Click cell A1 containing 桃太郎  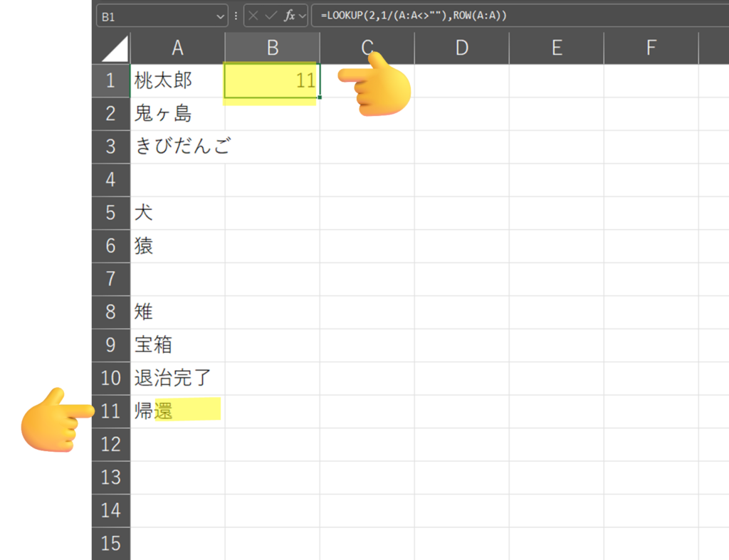(177, 80)
